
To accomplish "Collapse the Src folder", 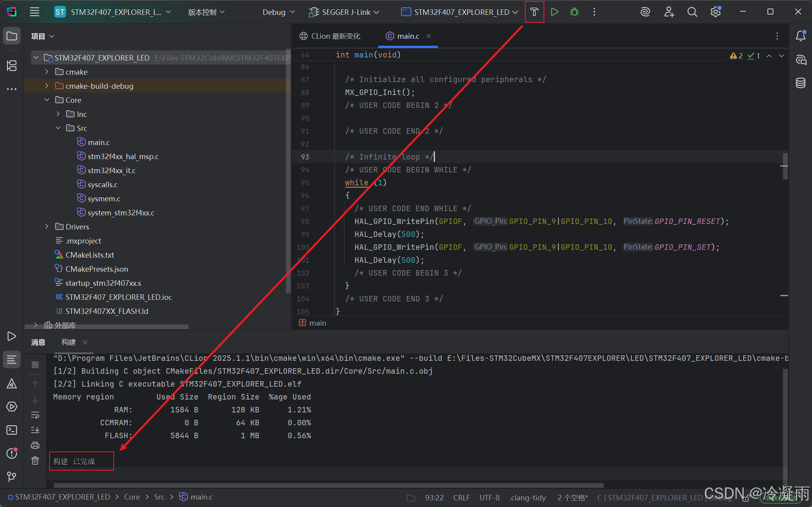I will coord(58,128).
